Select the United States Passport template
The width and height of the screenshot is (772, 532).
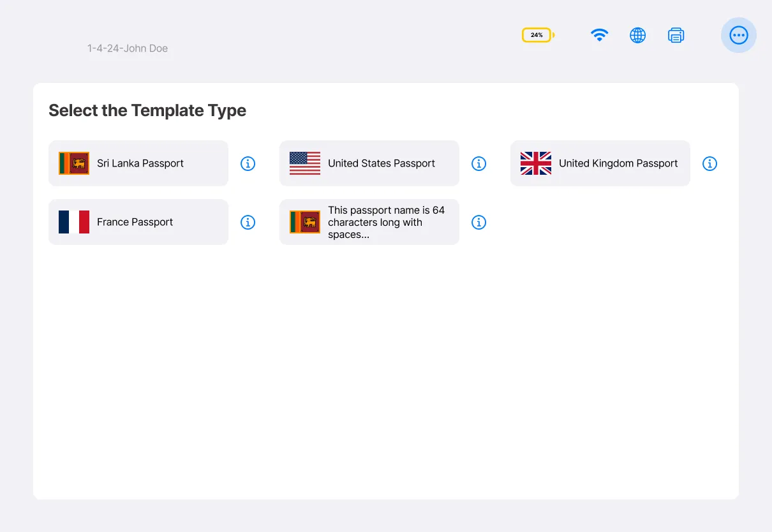(369, 163)
